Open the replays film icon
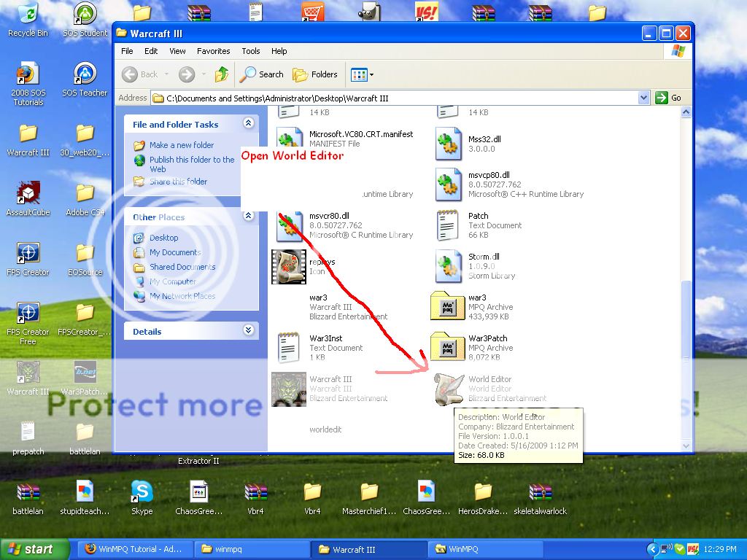The height and width of the screenshot is (560, 747). (289, 267)
